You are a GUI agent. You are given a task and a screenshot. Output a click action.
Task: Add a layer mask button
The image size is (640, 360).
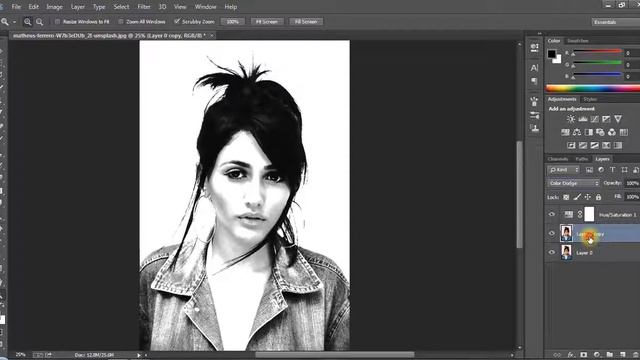point(584,355)
